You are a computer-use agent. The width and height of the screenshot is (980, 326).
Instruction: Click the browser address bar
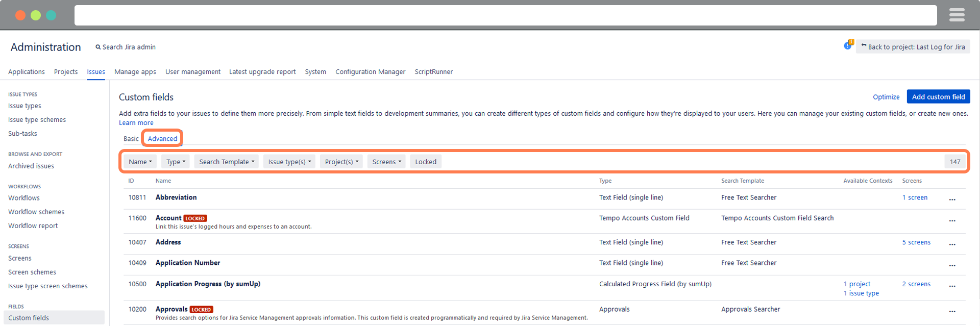(505, 15)
